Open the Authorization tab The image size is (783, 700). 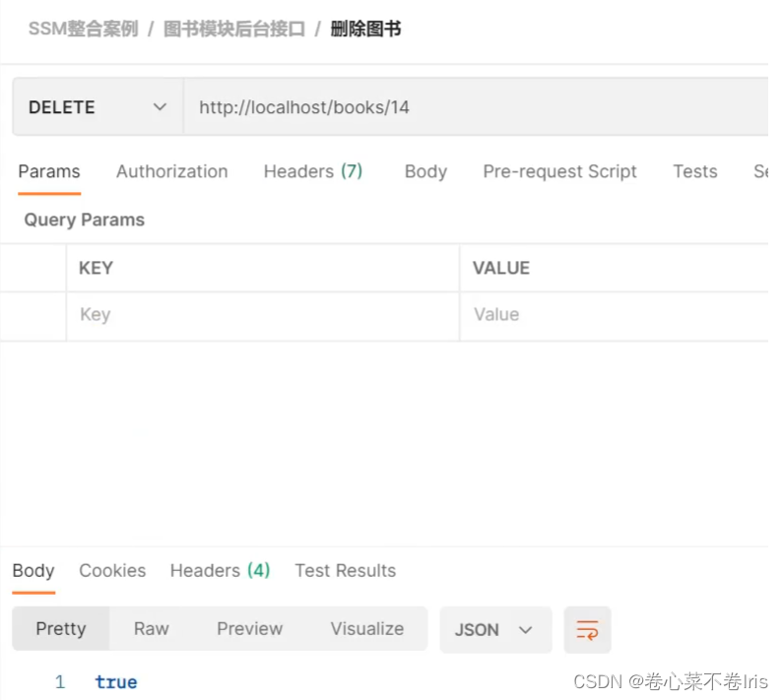pyautogui.click(x=172, y=171)
